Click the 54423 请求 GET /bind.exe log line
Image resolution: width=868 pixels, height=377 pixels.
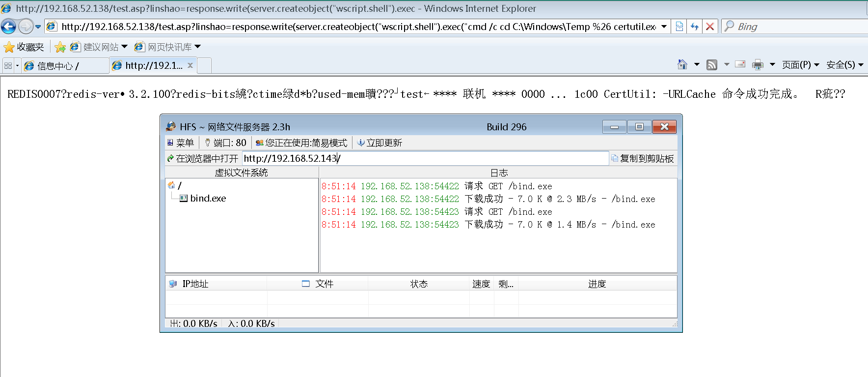point(437,212)
